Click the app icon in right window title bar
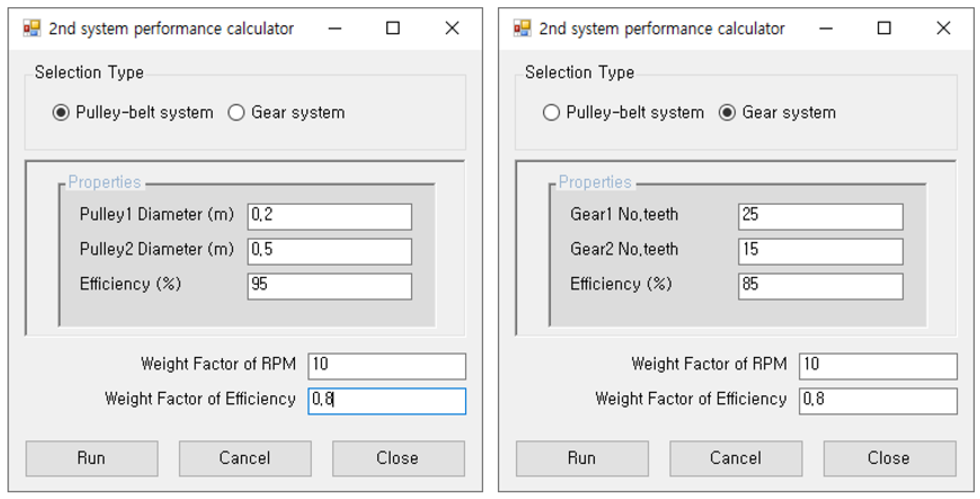Image resolution: width=980 pixels, height=499 pixels. 522,28
